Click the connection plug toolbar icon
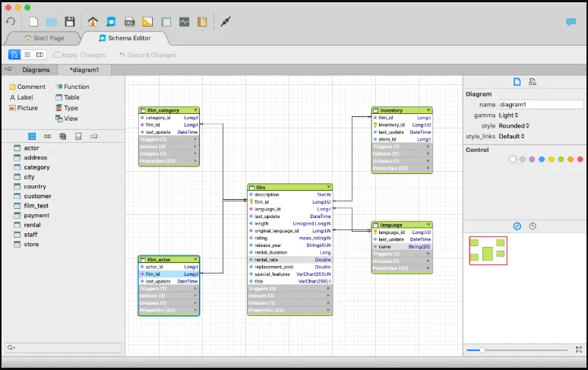This screenshot has height=370, width=588. tap(226, 22)
